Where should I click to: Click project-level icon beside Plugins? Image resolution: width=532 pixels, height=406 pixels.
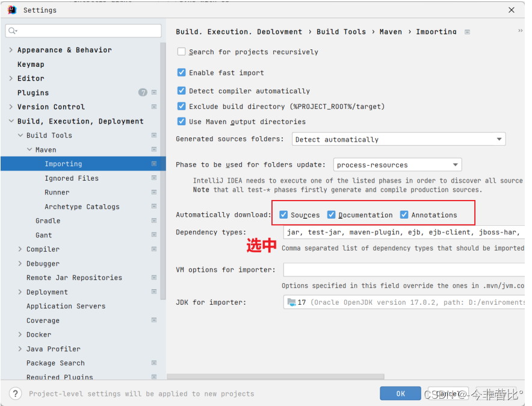tap(154, 92)
